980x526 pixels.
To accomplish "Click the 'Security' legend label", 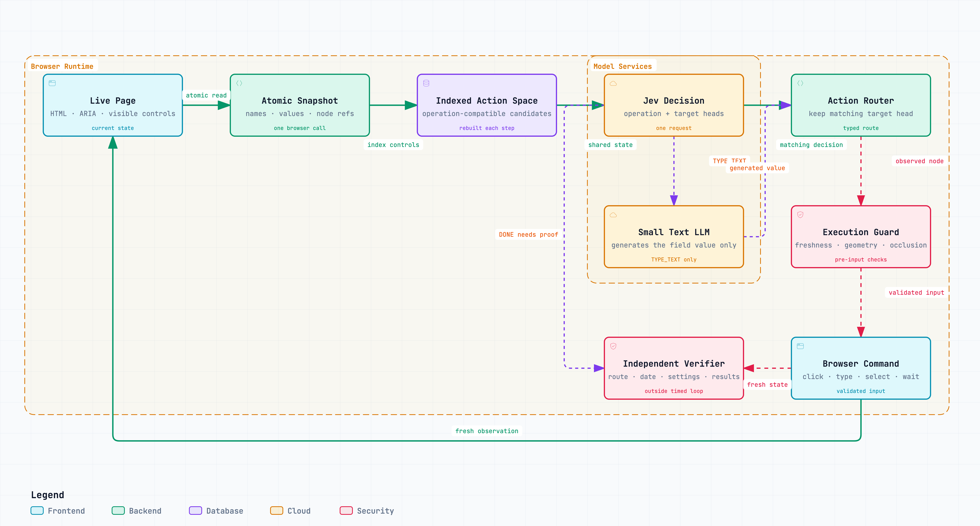I will [x=375, y=511].
